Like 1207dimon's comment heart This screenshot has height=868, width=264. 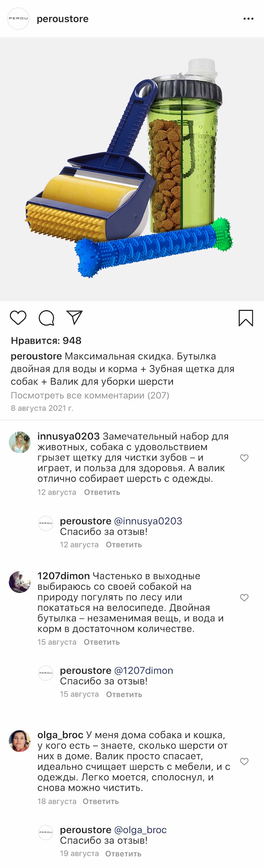[x=244, y=598]
